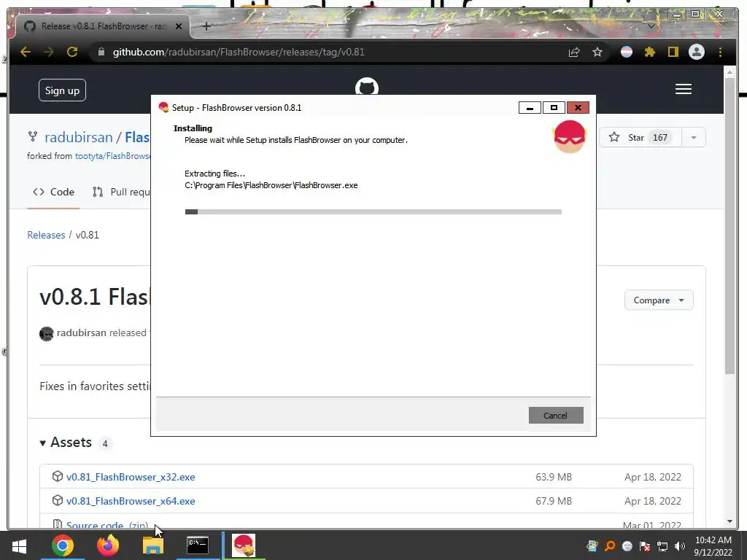Share this page via Chrome share icon
The height and width of the screenshot is (560, 747).
pyautogui.click(x=574, y=52)
